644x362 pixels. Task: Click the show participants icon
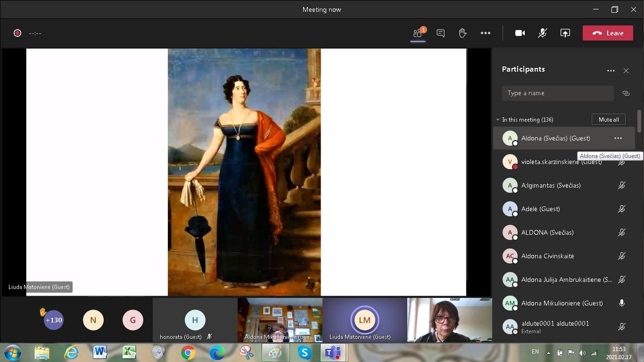click(x=418, y=33)
